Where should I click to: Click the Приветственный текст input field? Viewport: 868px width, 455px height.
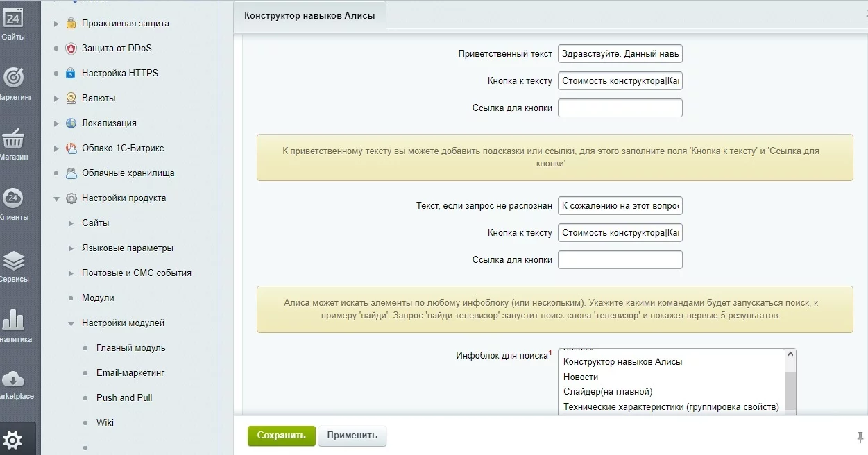pyautogui.click(x=620, y=54)
